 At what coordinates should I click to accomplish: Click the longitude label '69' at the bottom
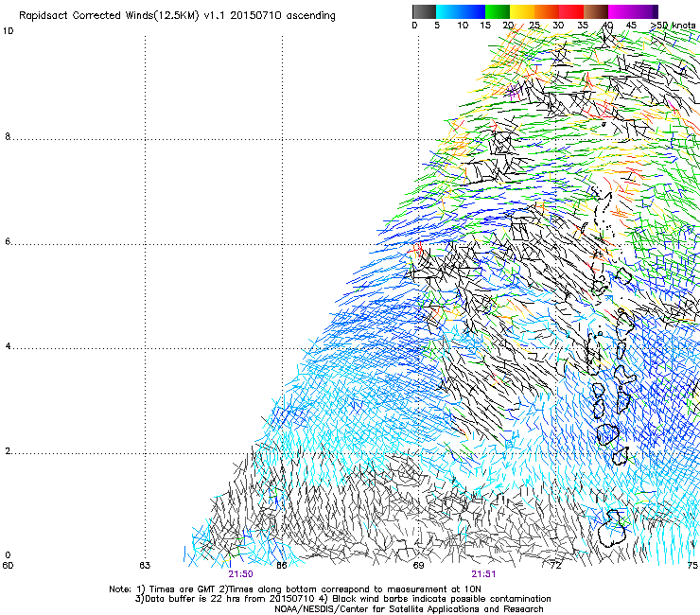[418, 565]
